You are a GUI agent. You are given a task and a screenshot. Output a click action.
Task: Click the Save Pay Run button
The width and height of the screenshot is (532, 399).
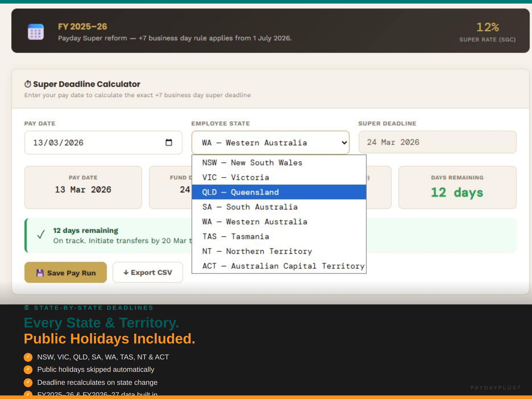click(65, 272)
